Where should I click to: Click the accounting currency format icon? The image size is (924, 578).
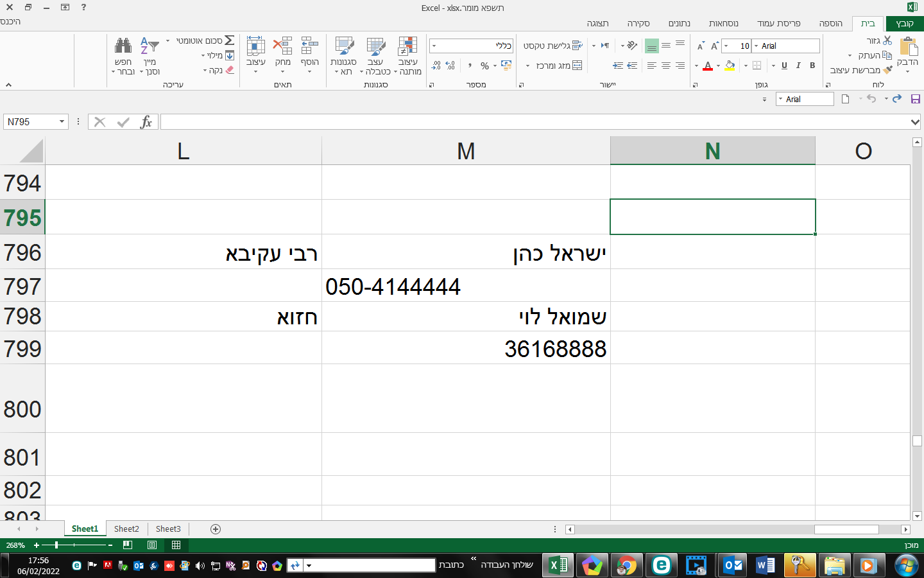(x=506, y=66)
